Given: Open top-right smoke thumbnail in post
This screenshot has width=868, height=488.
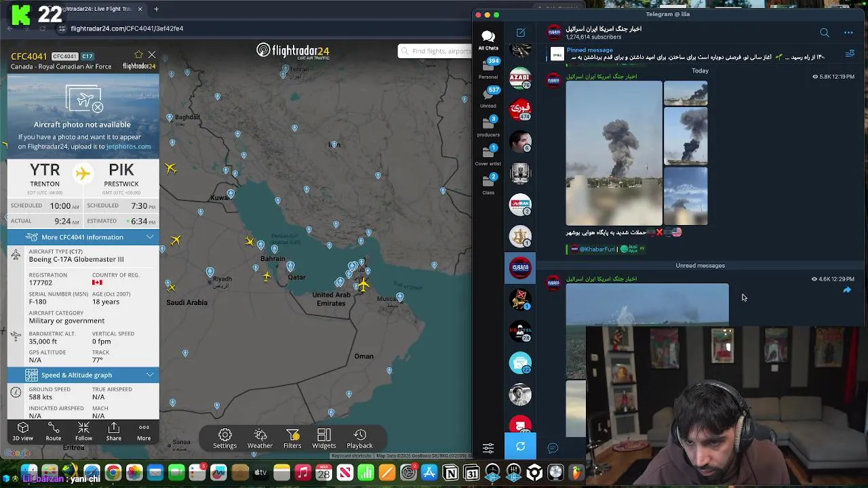Looking at the screenshot, I should (x=686, y=94).
